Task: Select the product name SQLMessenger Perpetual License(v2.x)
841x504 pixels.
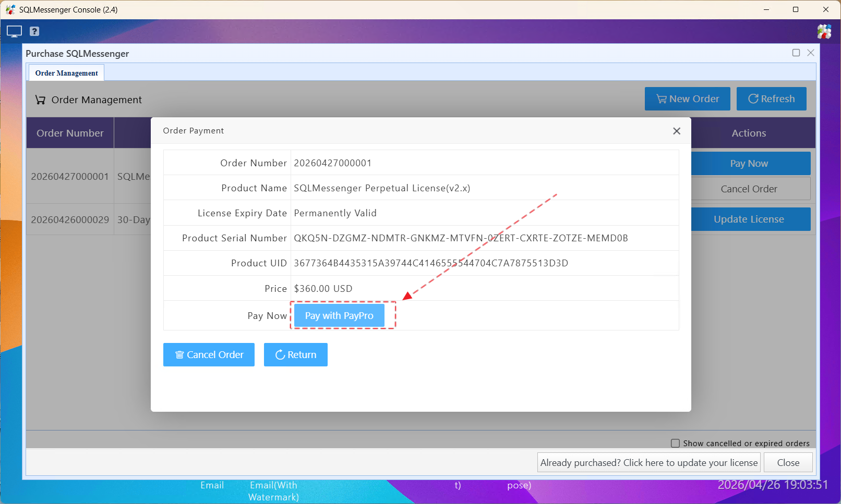Action: pyautogui.click(x=382, y=188)
